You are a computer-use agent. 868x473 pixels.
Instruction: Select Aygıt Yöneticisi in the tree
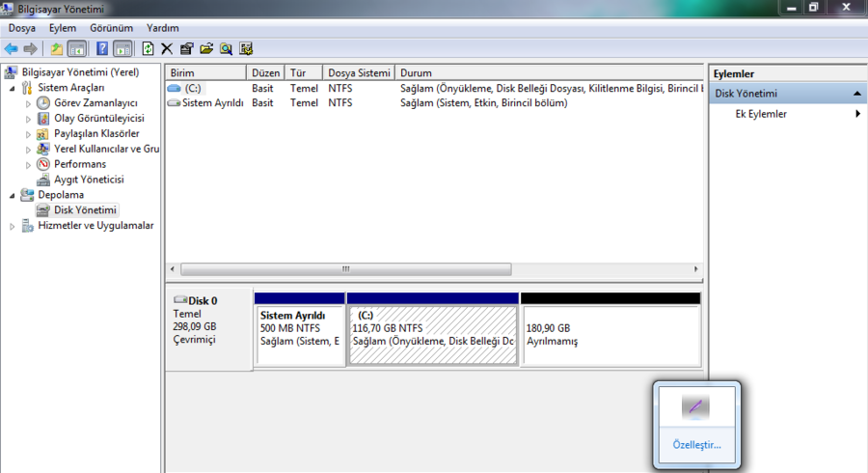pos(89,180)
